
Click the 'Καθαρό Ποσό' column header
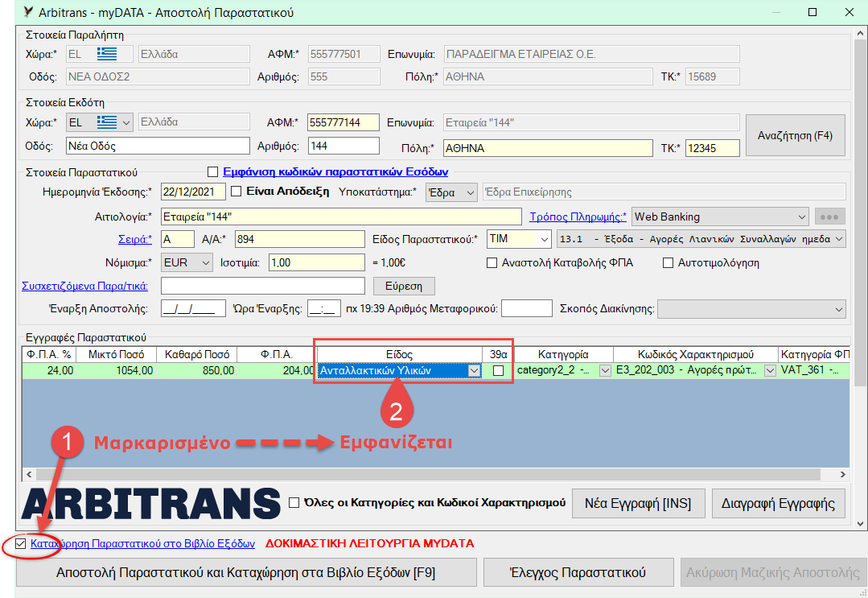point(197,354)
